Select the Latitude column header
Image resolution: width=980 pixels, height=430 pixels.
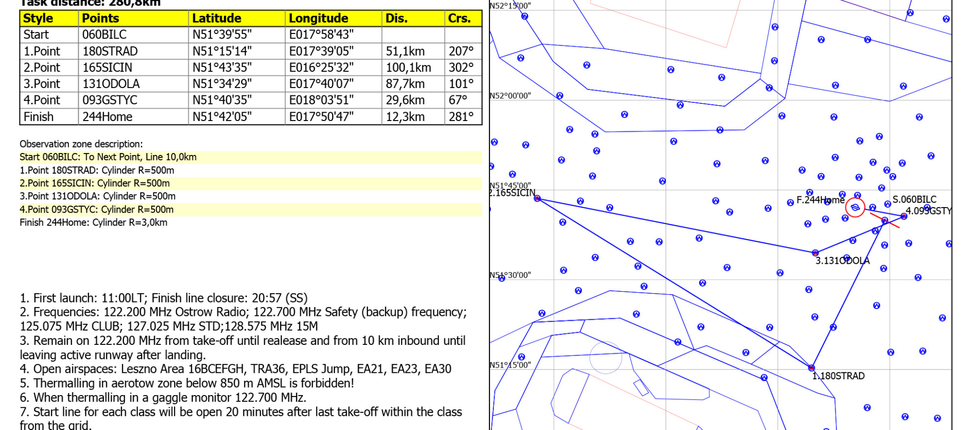[x=216, y=18]
